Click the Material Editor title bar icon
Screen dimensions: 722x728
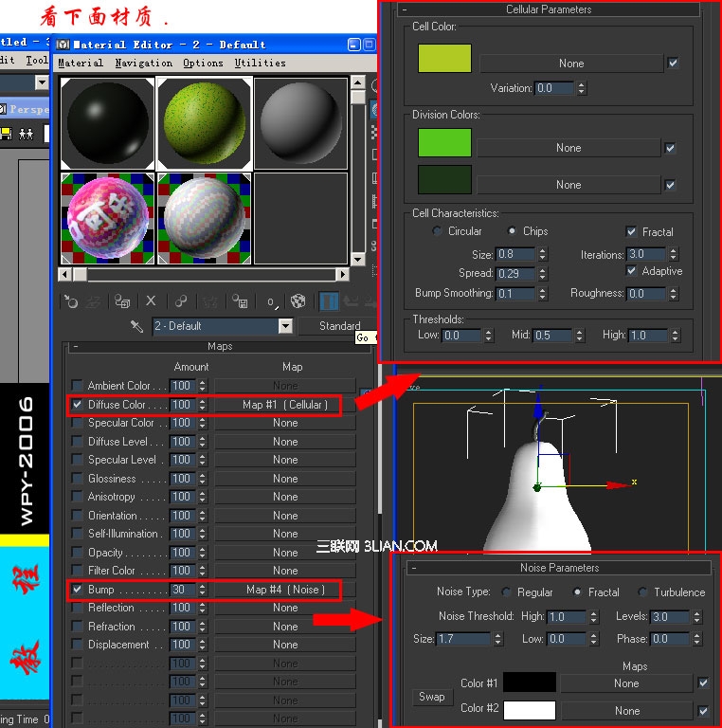(x=63, y=45)
